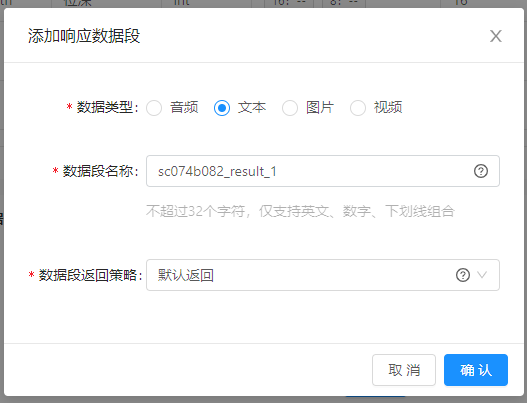Open the 默认返回 strategy select box
The image size is (527, 403).
[323, 275]
